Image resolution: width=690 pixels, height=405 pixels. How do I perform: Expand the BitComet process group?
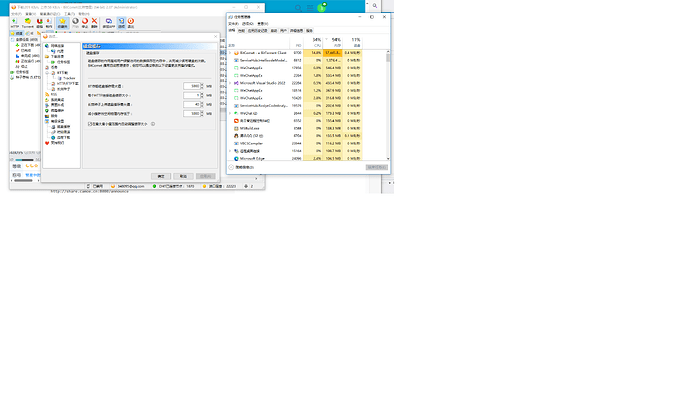tap(232, 52)
